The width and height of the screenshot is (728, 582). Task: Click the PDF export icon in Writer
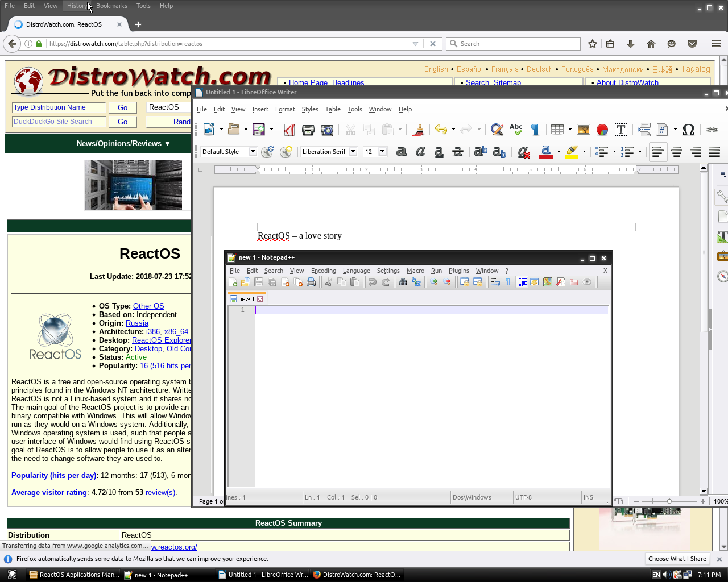point(289,130)
